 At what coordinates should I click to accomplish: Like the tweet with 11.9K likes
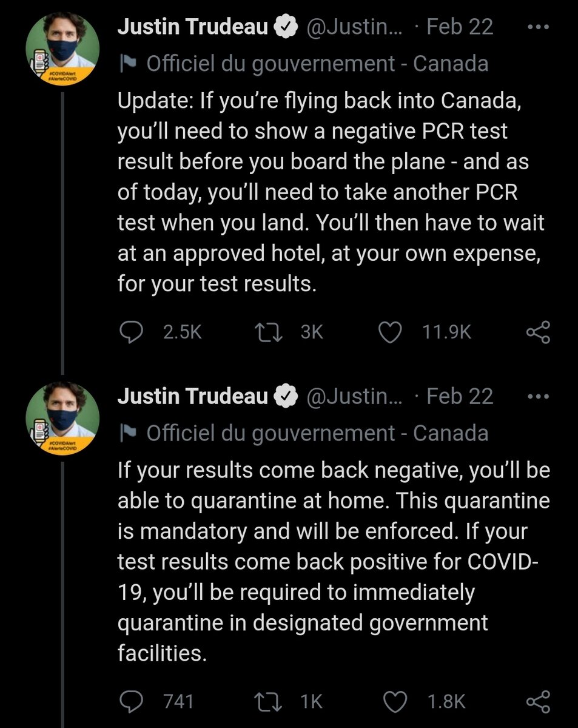[391, 332]
